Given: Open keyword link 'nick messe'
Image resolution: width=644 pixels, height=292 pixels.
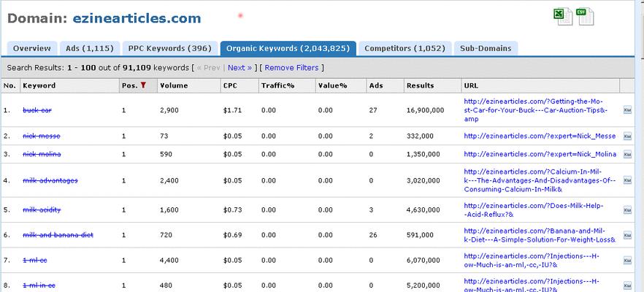Looking at the screenshot, I should (42, 136).
